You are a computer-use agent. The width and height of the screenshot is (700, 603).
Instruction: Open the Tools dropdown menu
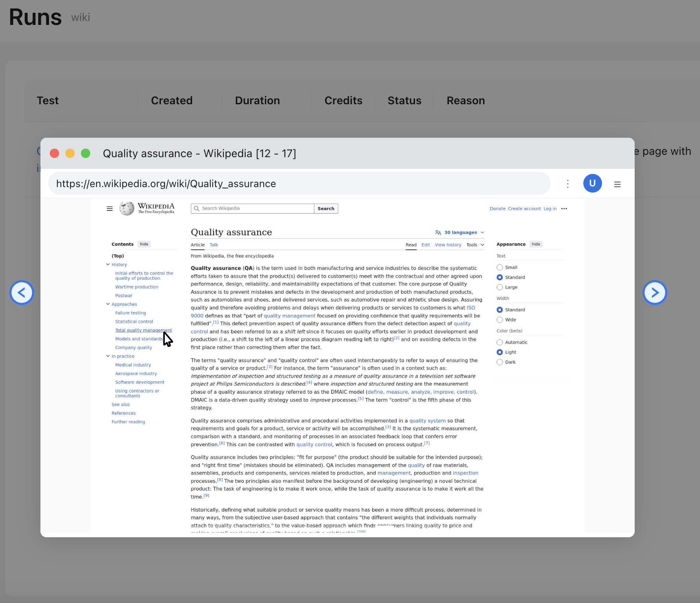(x=475, y=245)
